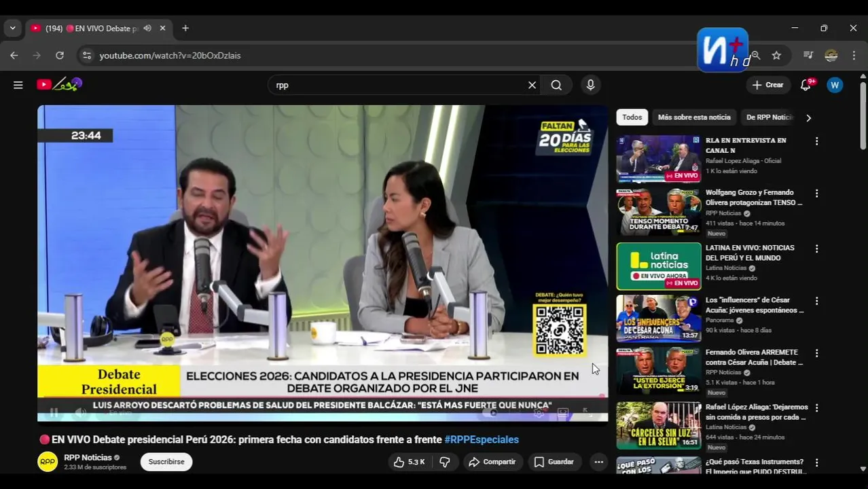Bookmark this page with the star
Image resolution: width=868 pixels, height=489 pixels.
coord(776,56)
